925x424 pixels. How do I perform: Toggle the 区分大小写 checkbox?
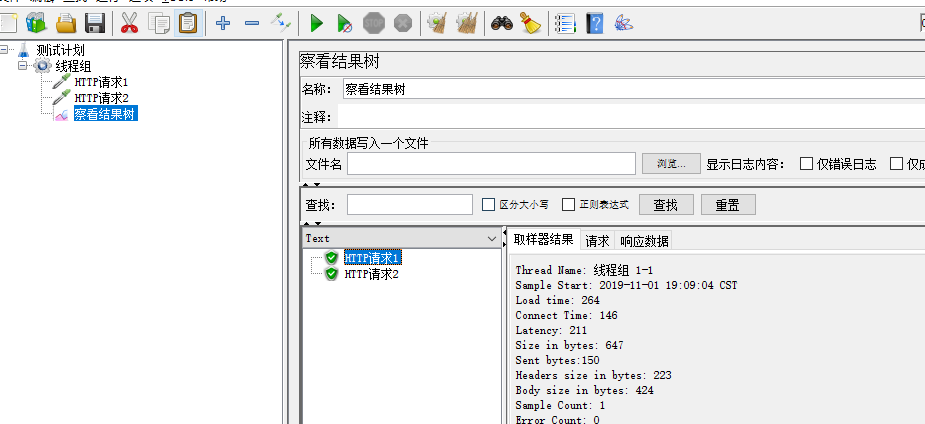(489, 204)
